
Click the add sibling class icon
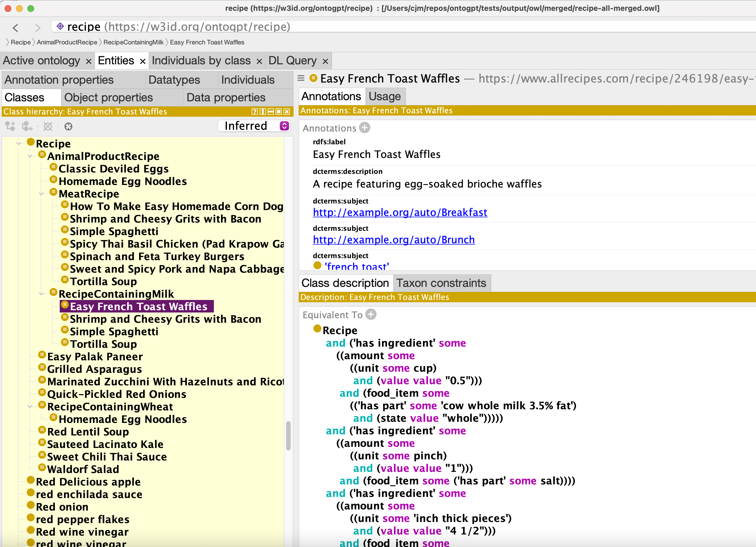(27, 126)
